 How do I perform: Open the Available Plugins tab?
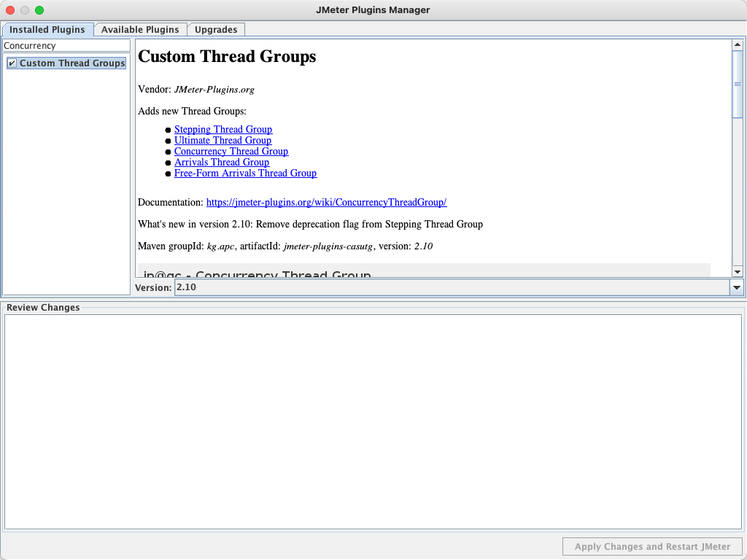point(140,29)
